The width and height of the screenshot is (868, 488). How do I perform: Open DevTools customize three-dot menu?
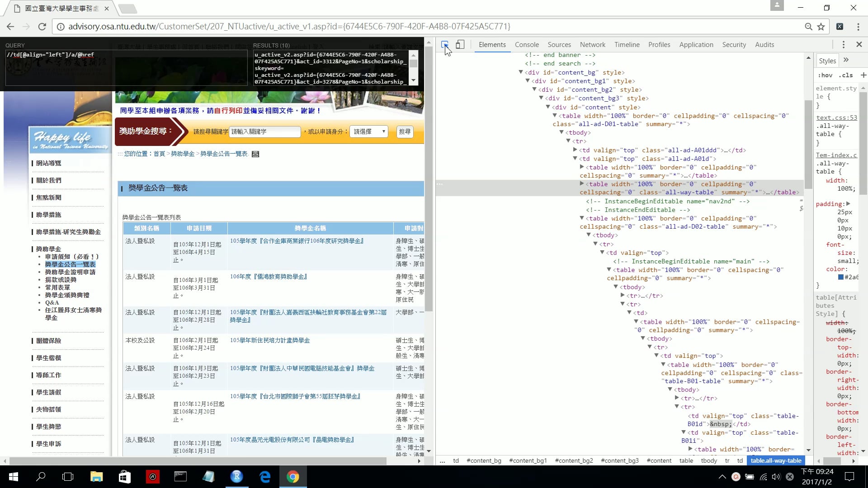843,44
